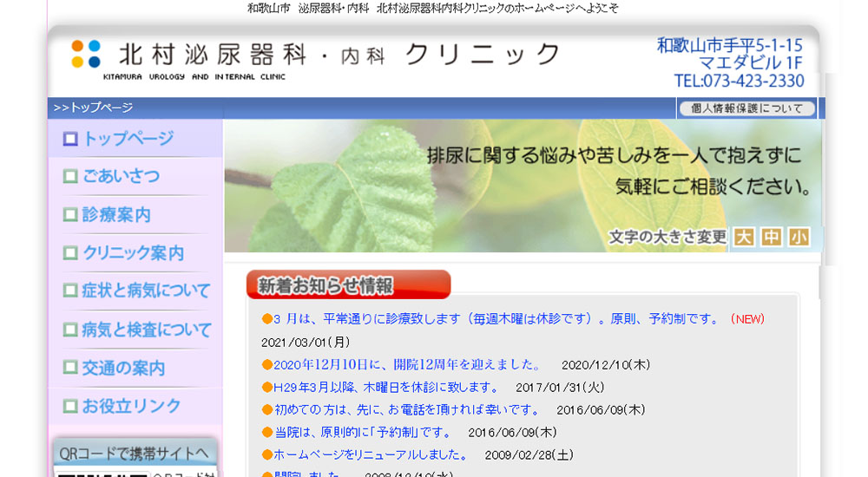Open the 初めての方 phone-first news link
The image size is (868, 477).
click(405, 410)
